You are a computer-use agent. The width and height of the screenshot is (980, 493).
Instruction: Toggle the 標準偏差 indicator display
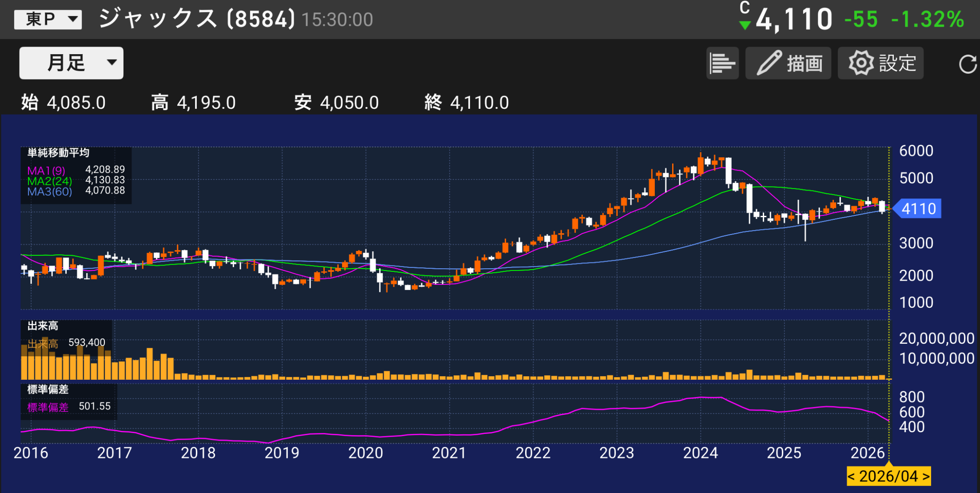click(x=48, y=406)
